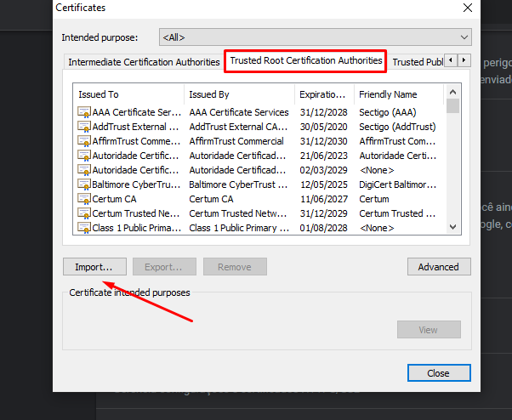Click the expiration date 12/05/2025
Viewport: 512px width, 420px height.
coord(323,184)
